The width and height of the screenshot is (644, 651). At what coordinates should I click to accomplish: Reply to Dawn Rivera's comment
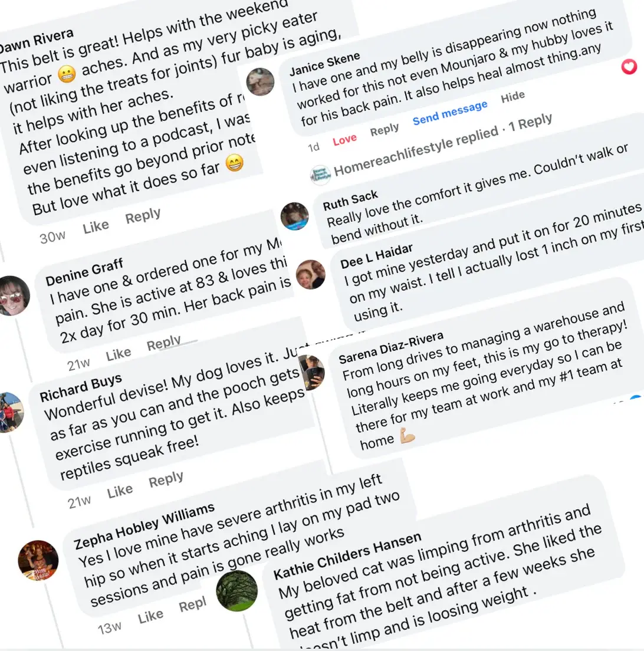[143, 217]
